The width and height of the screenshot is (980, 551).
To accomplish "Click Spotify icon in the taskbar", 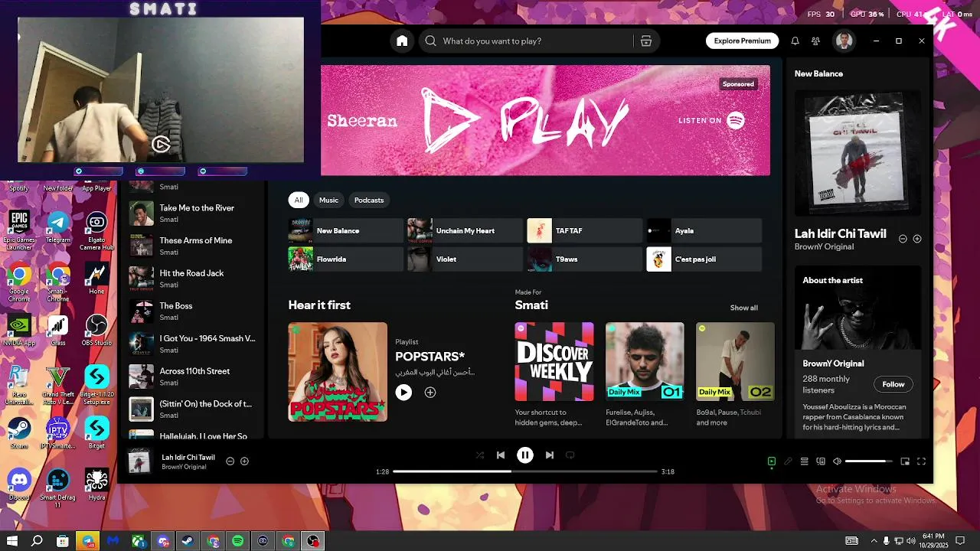I will coord(237,541).
